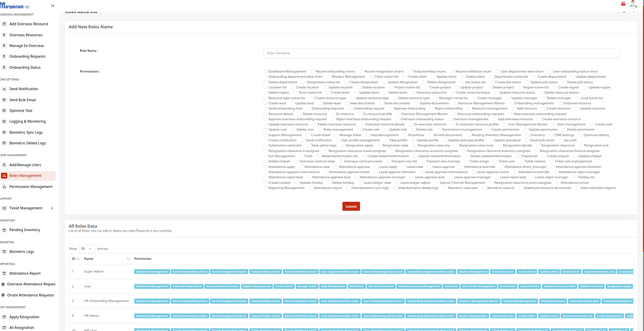644x331 pixels.
Task: Click the Add/Manage Users icon
Action: click(4, 165)
